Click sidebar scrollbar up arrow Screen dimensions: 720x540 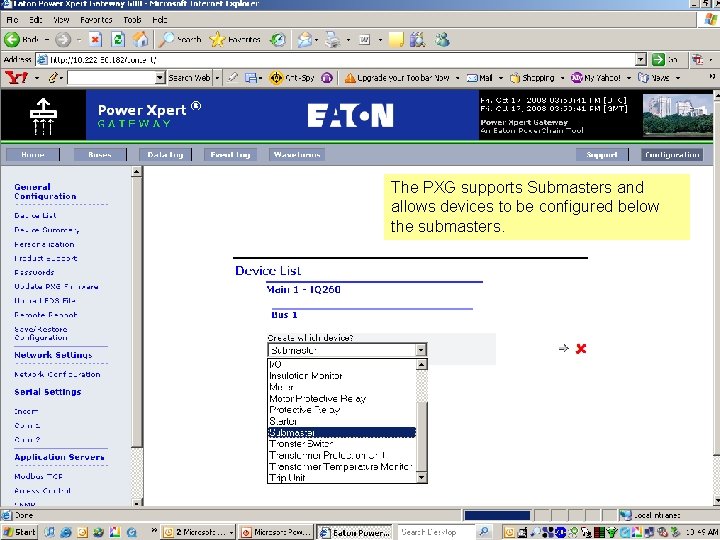(136, 172)
